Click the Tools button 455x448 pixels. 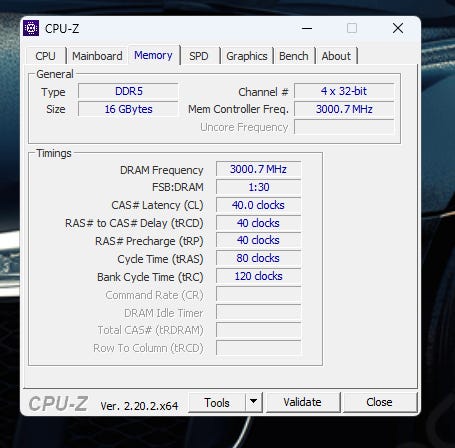[217, 402]
